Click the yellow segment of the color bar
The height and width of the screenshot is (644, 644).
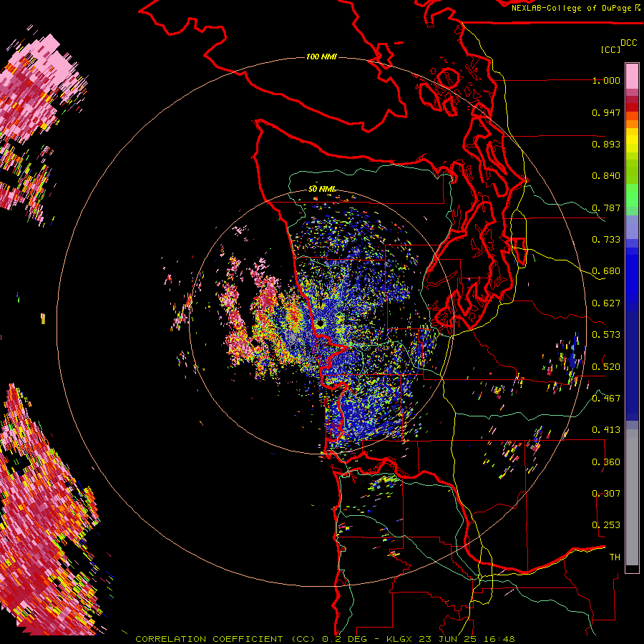[632, 141]
